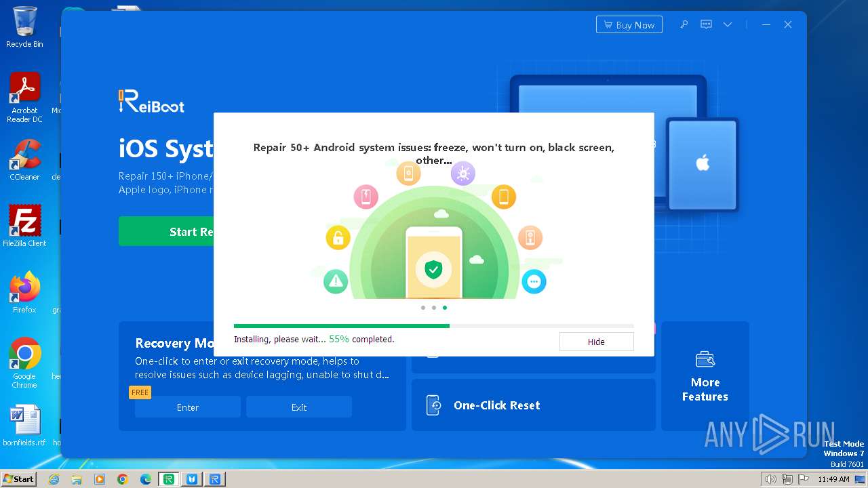Click the green warning triangle icon
Image resolution: width=868 pixels, height=488 pixels.
(336, 281)
